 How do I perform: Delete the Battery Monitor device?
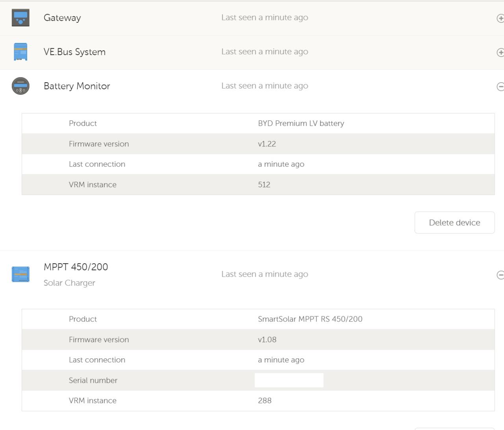(x=454, y=223)
